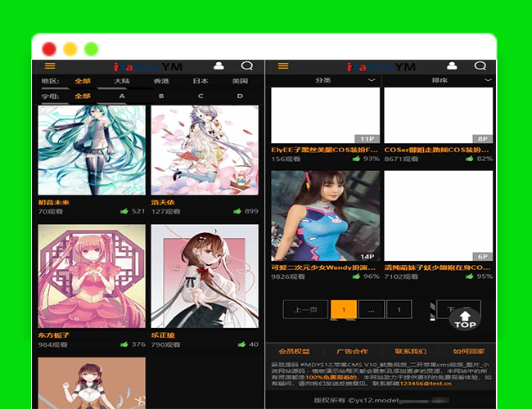Expand the 分类 category dropdown
Image resolution: width=532 pixels, height=409 pixels.
pyautogui.click(x=323, y=80)
